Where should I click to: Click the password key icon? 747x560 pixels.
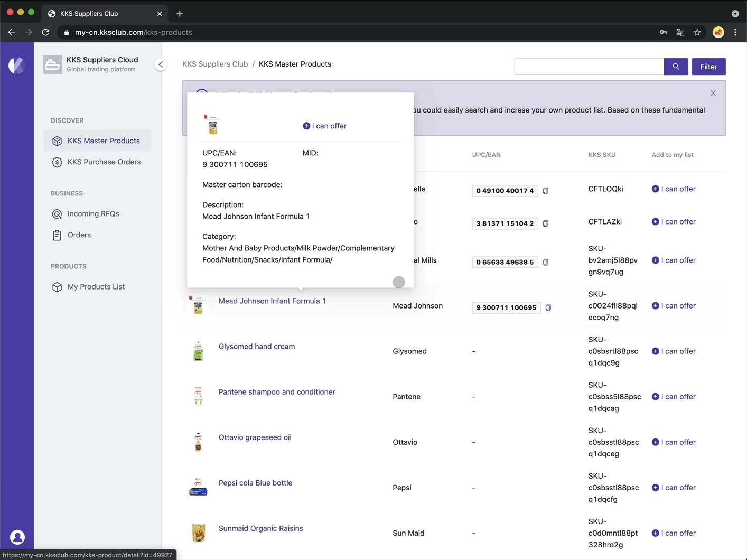point(664,32)
